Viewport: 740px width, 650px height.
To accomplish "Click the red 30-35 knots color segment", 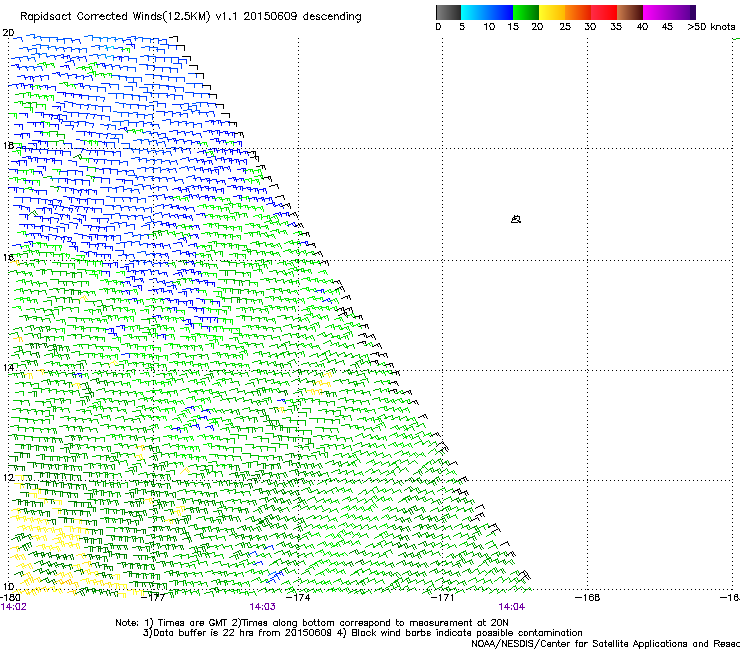I will tap(604, 12).
